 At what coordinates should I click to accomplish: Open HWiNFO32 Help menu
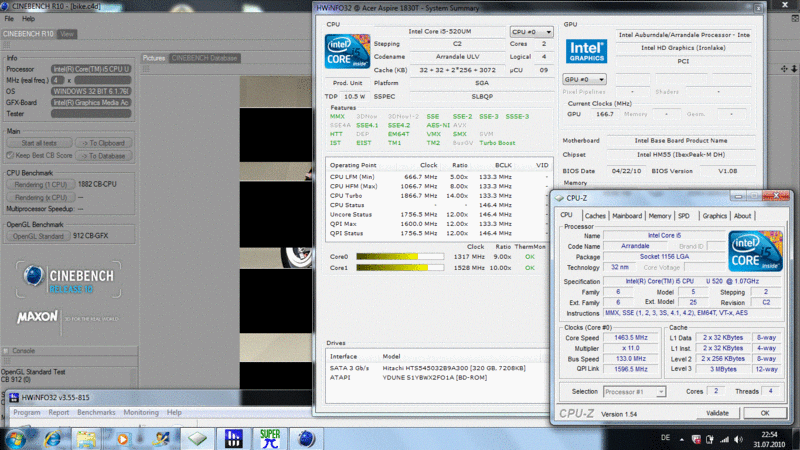coord(174,412)
